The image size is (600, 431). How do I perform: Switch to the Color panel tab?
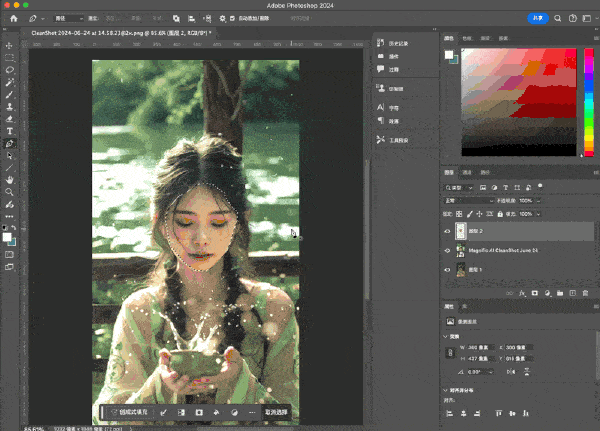point(449,38)
